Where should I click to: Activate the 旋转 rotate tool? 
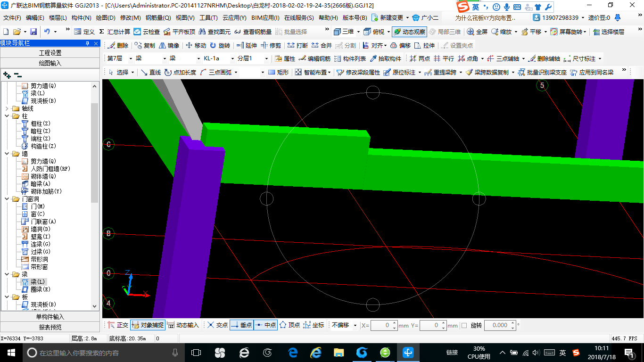click(220, 46)
